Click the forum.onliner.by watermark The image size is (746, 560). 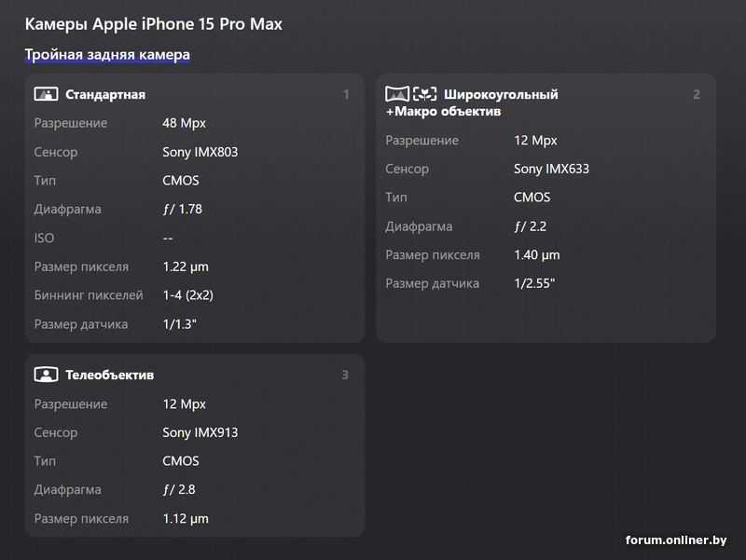tap(676, 540)
